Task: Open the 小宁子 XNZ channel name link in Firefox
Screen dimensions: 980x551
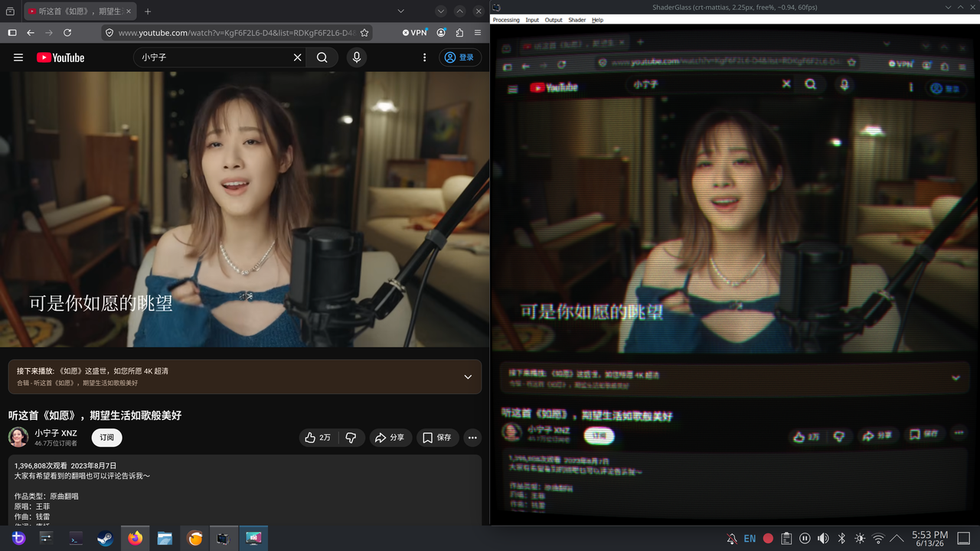Action: [56, 433]
